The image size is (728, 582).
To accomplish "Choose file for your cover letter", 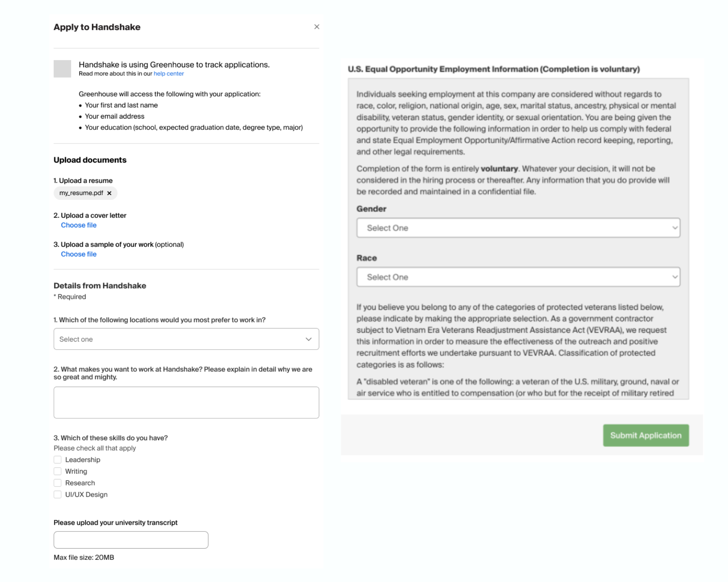I will coord(79,225).
